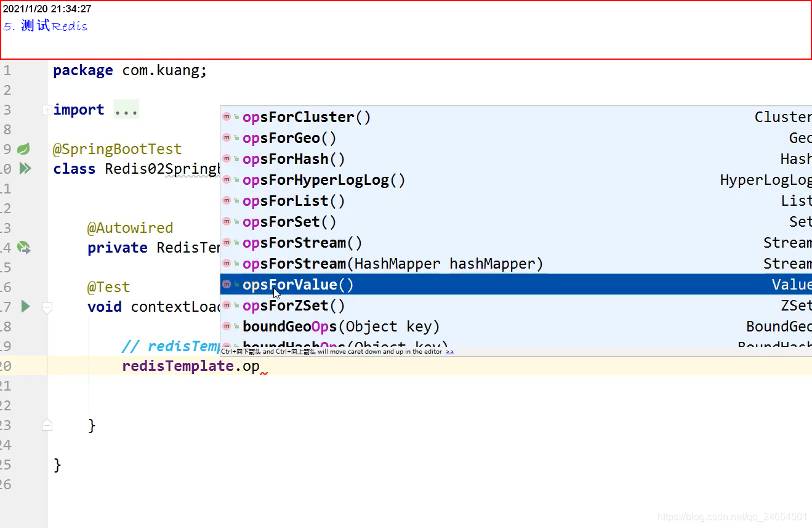Pick highlighted opsForValue() suggestion
Image resolution: width=812 pixels, height=528 pixels.
516,285
